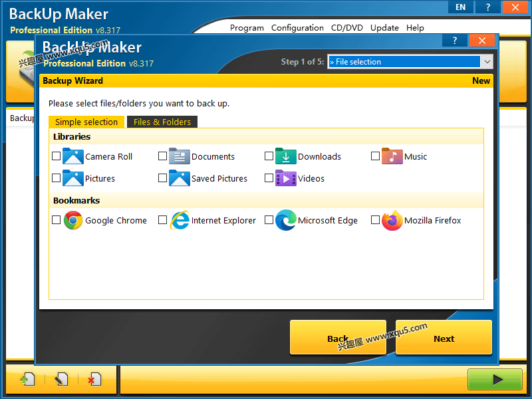Click the Music library icon
Image resolution: width=532 pixels, height=399 pixels.
pyautogui.click(x=392, y=156)
